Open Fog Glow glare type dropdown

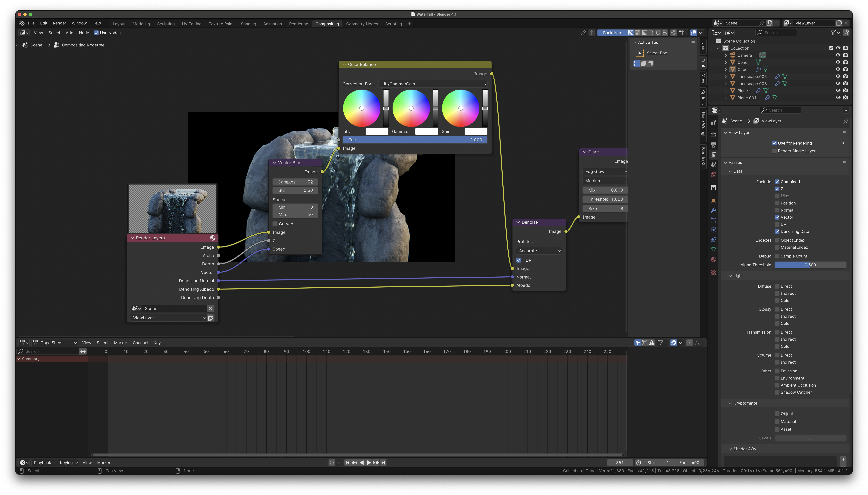pyautogui.click(x=605, y=171)
